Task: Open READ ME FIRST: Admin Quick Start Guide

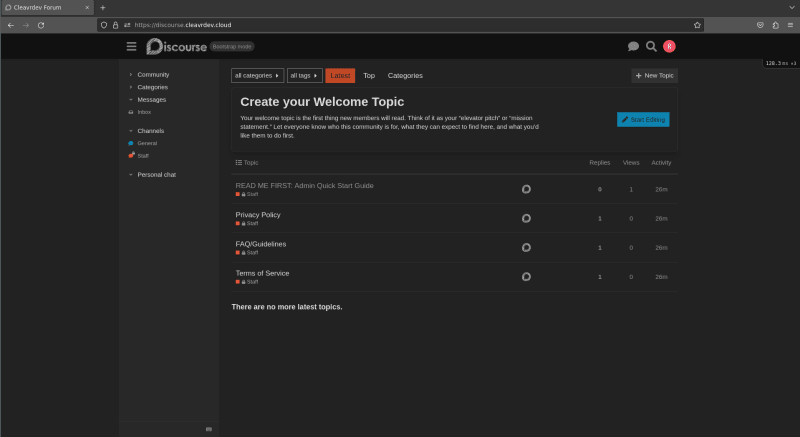Action: tap(304, 186)
